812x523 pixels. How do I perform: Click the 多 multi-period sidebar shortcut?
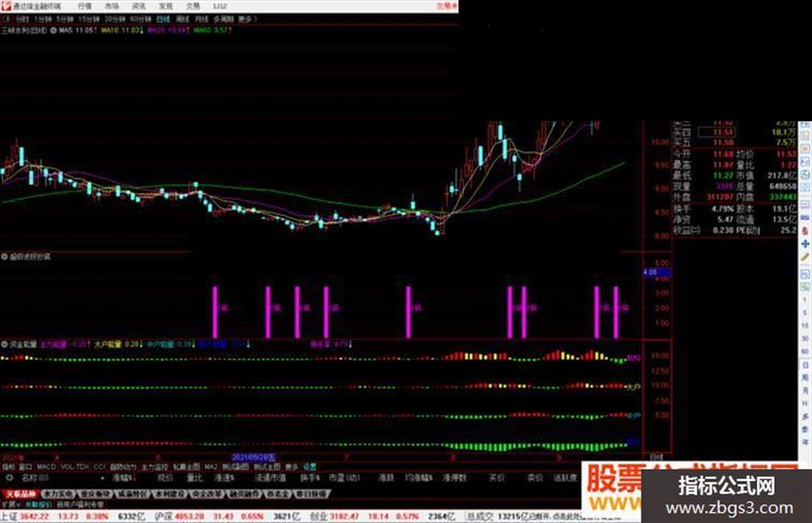coord(805,417)
